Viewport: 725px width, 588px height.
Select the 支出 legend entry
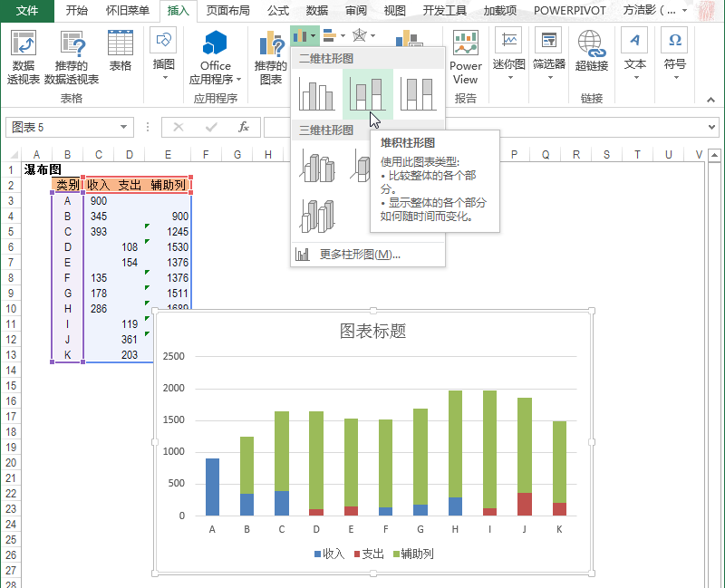tap(369, 554)
